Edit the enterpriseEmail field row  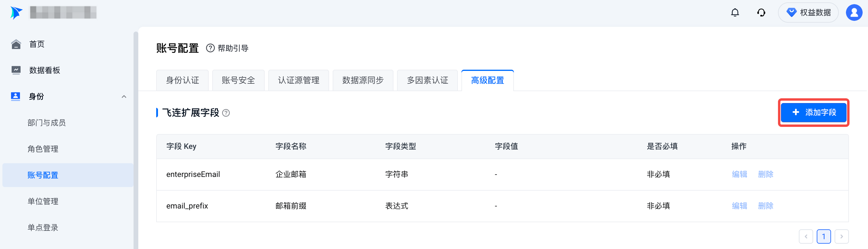(x=739, y=174)
